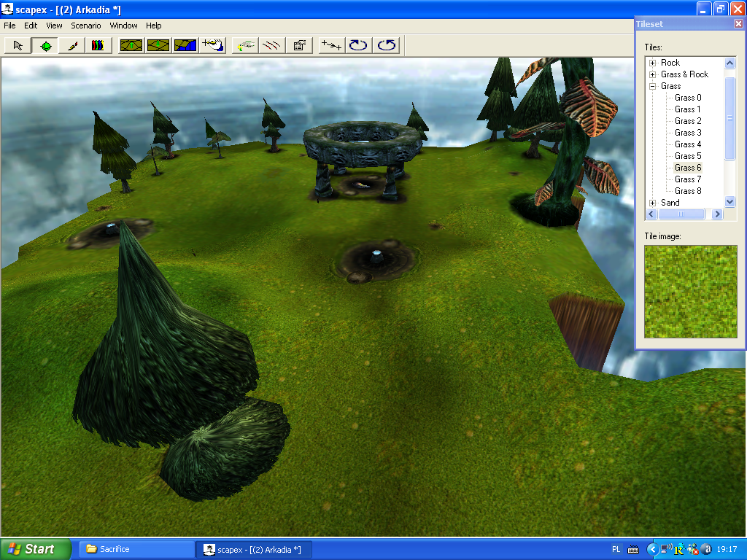Open the View menu
This screenshot has width=747, height=560.
(x=54, y=26)
